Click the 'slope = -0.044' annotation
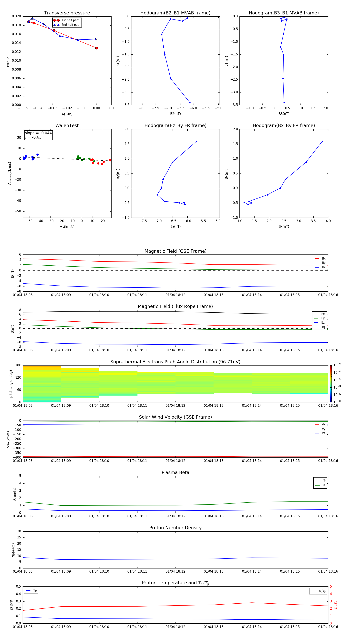The image size is (351, 644). coord(38,133)
